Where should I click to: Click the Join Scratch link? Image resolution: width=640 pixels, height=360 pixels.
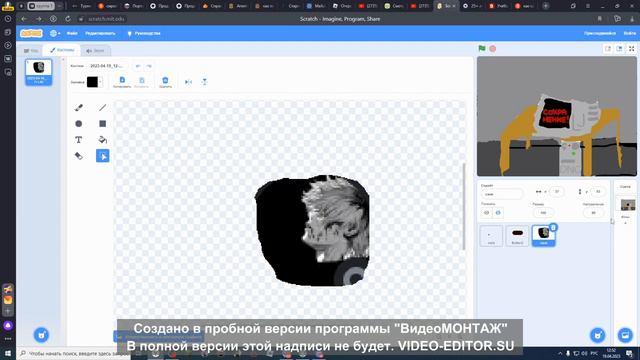pos(600,33)
